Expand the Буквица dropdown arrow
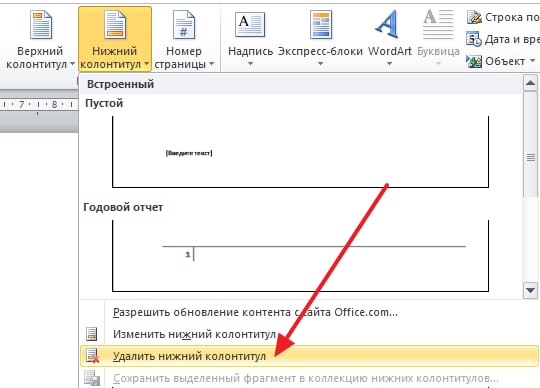 coord(438,64)
